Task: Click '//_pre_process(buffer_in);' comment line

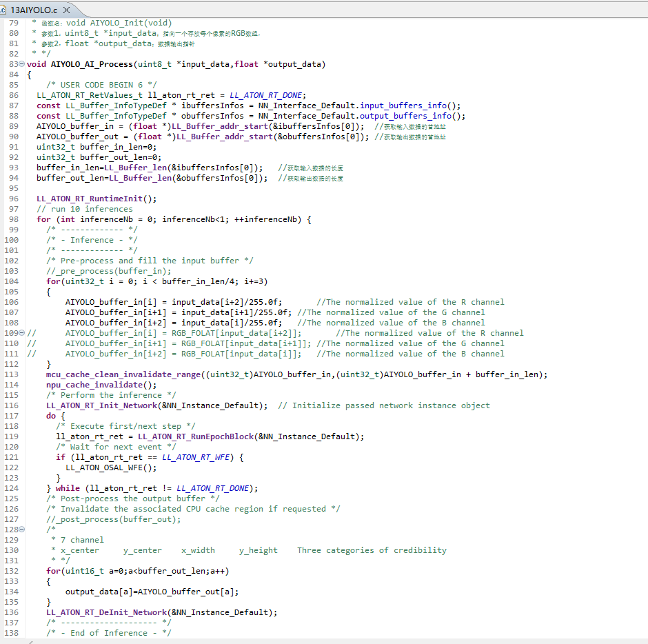Action: click(x=109, y=271)
